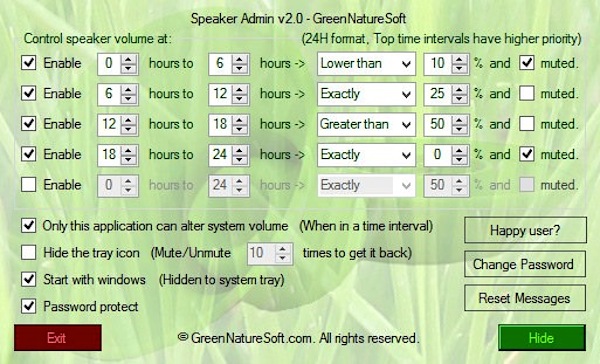
Task: Uncheck Password protect option
Action: [29, 306]
